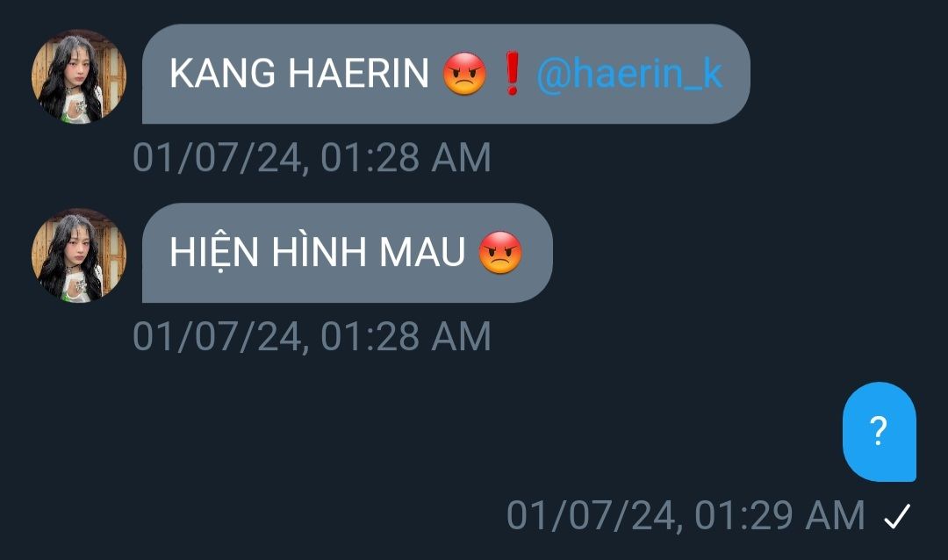Click the word MAU in second message
This screenshot has height=560, width=948.
click(x=422, y=252)
